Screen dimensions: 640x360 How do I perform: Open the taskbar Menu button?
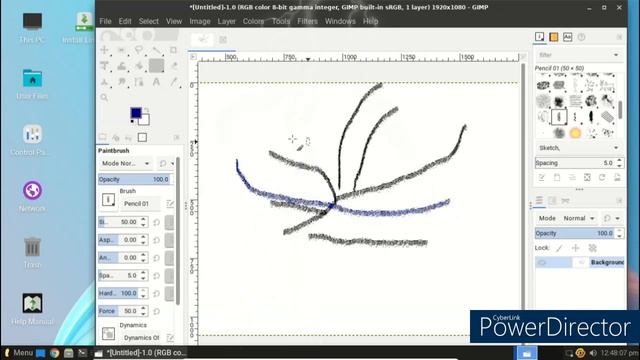pos(18,353)
